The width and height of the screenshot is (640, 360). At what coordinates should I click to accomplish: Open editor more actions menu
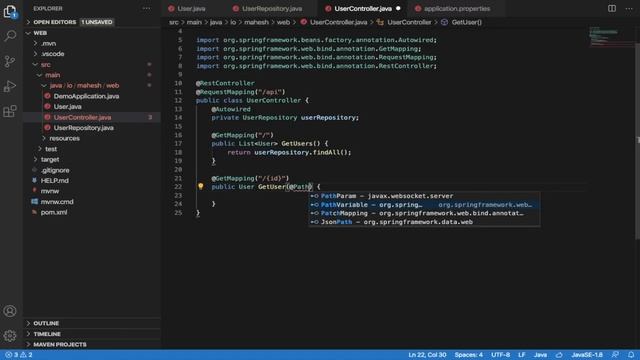coord(629,8)
